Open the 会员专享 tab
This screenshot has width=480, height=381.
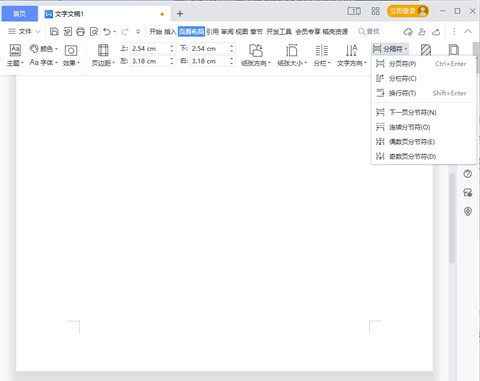coord(308,32)
